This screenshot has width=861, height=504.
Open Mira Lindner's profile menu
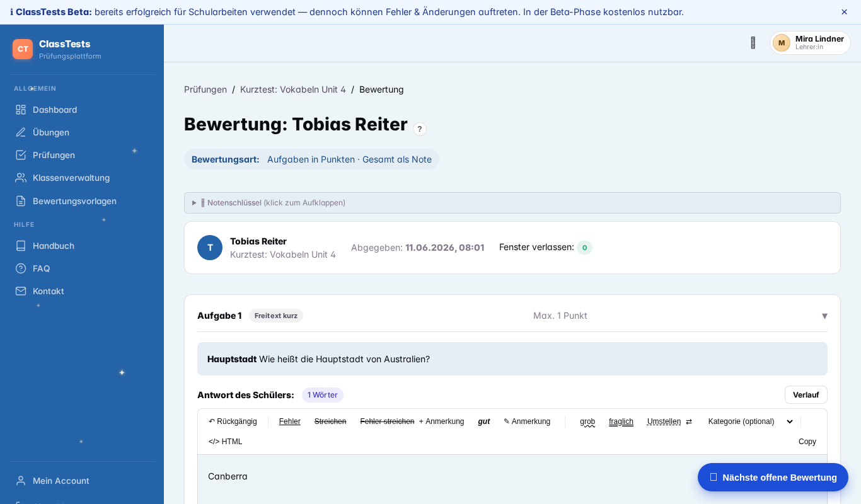tap(810, 43)
